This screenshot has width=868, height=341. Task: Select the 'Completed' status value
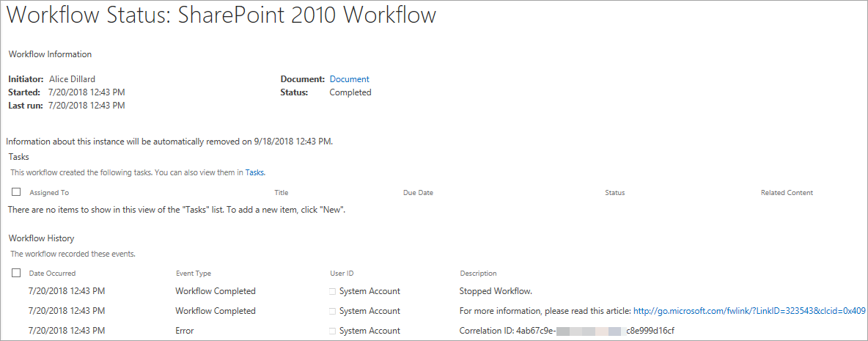coord(350,92)
